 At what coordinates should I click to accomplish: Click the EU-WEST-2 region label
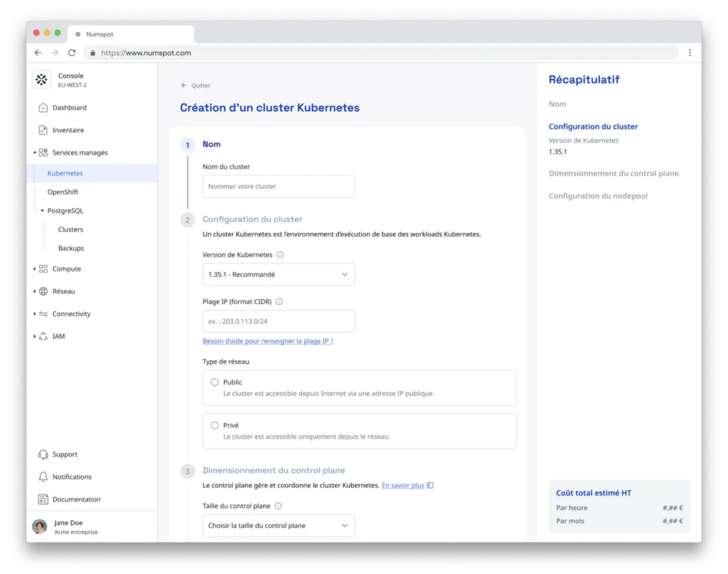tap(72, 85)
